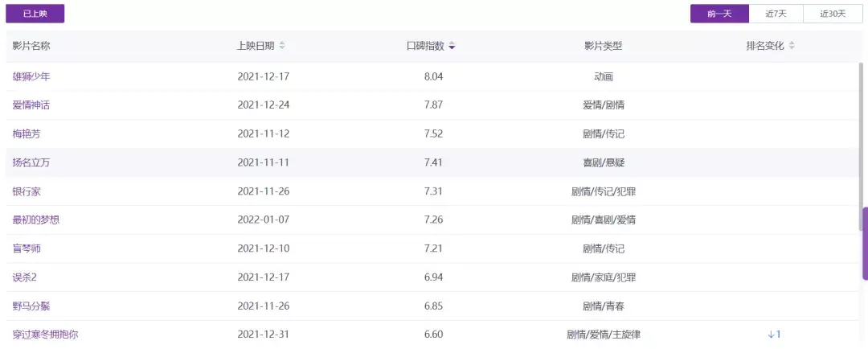
Task: Click the down-arrow rank change indicator
Action: (x=774, y=335)
